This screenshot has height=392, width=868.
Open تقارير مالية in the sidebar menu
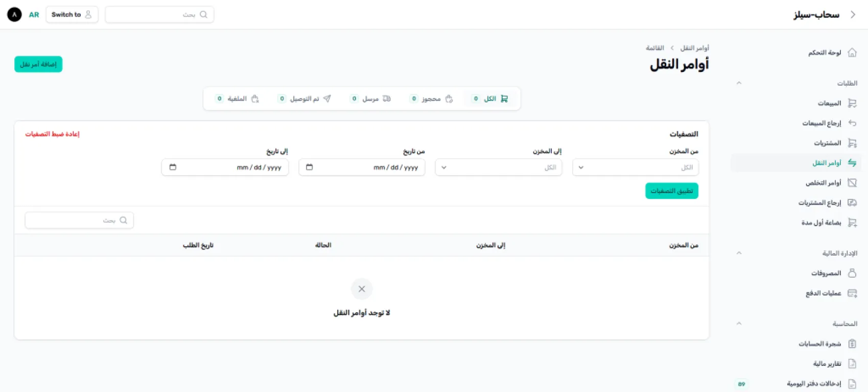point(827,363)
